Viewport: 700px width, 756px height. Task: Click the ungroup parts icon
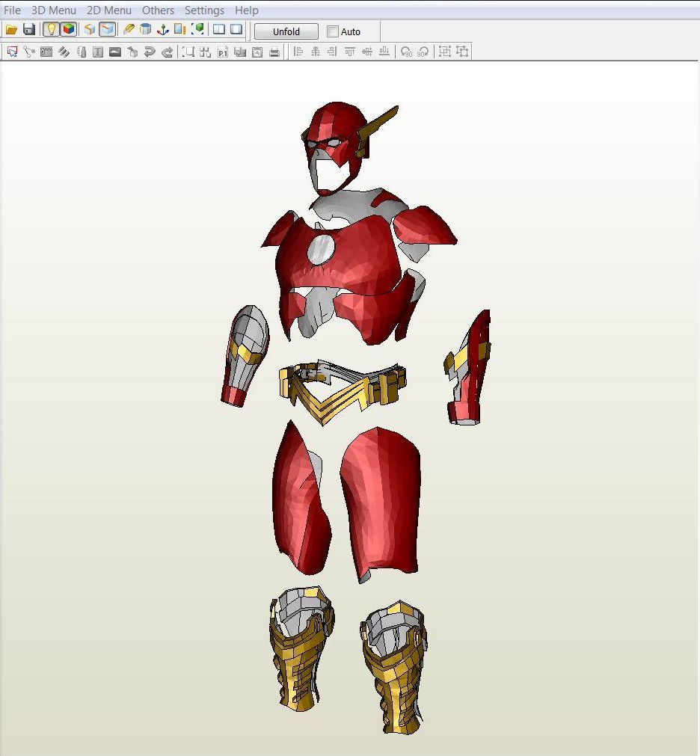click(462, 52)
